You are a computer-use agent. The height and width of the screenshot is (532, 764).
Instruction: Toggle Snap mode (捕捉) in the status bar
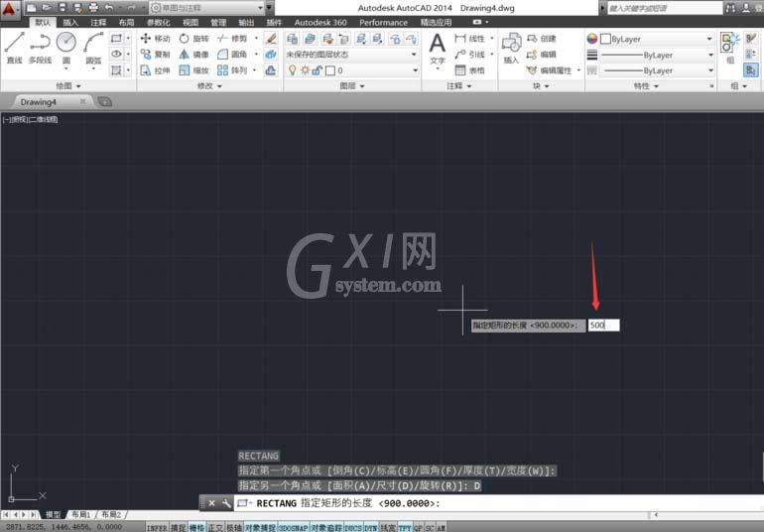178,528
